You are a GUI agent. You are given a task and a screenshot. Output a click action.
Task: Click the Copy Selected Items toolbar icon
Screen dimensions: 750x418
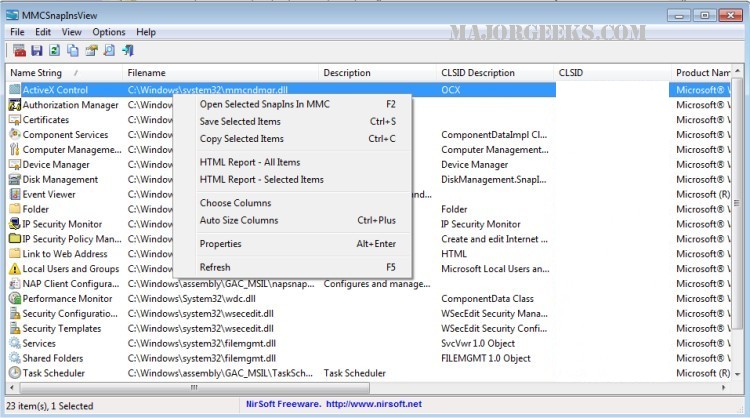click(73, 50)
